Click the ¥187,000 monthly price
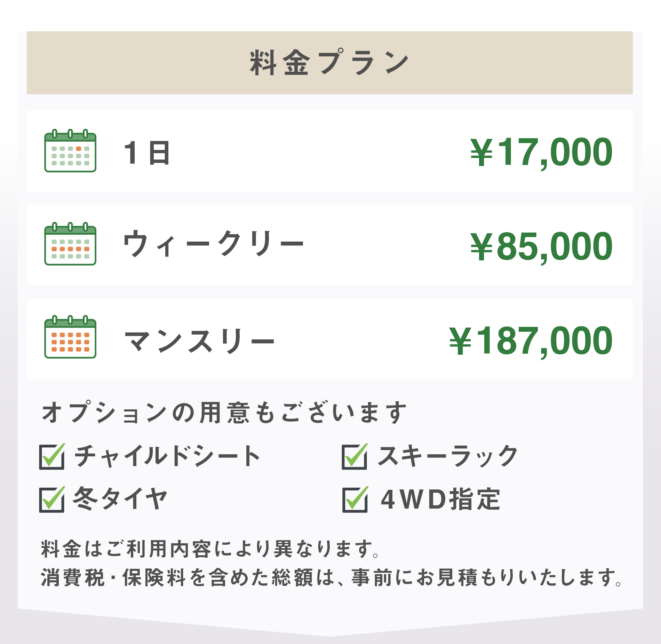The height and width of the screenshot is (644, 661). coord(531,341)
